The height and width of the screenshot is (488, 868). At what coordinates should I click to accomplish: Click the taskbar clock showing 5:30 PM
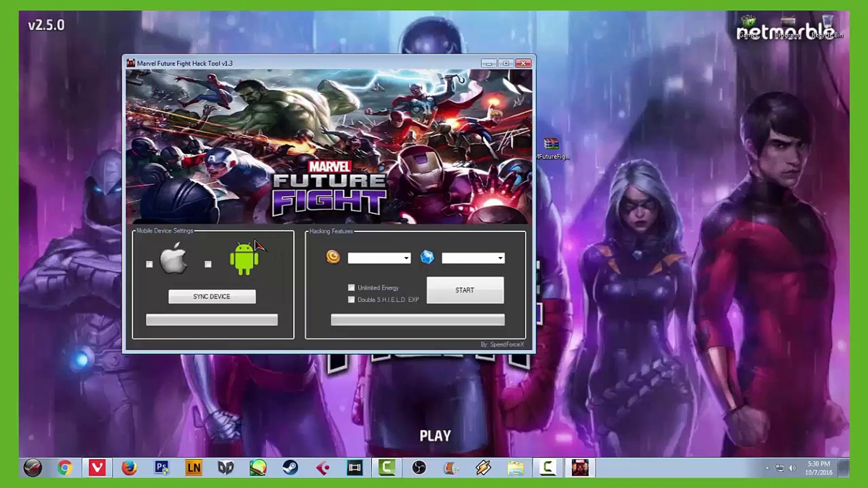(x=818, y=468)
